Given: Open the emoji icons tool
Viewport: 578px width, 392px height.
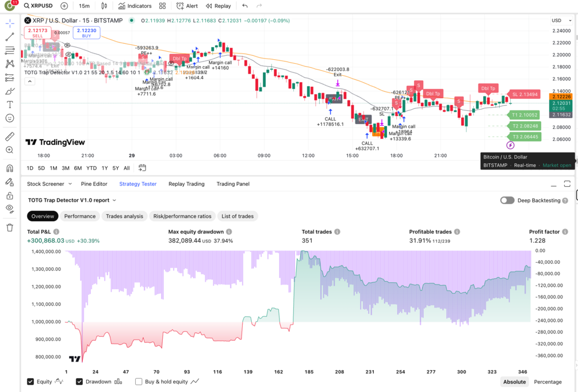Looking at the screenshot, I should [x=10, y=118].
